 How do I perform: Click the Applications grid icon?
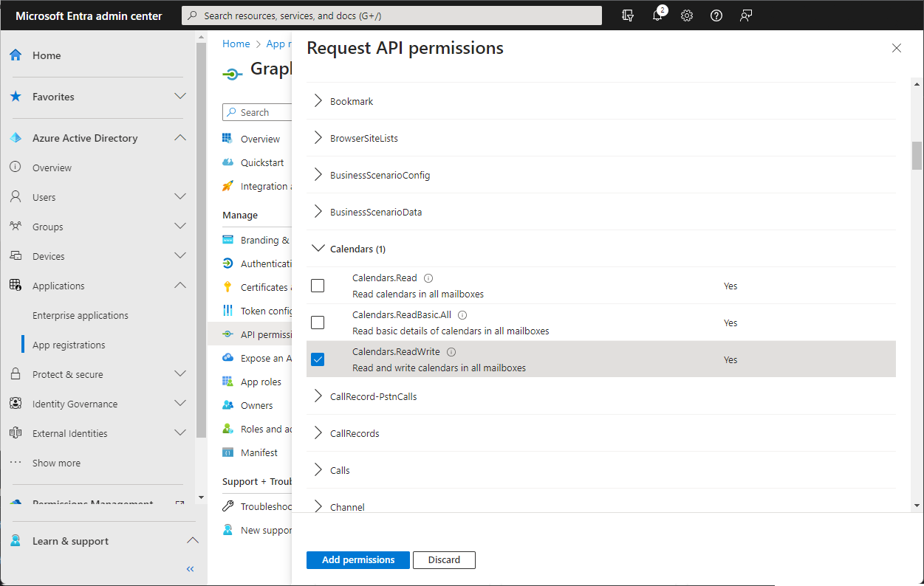[16, 286]
